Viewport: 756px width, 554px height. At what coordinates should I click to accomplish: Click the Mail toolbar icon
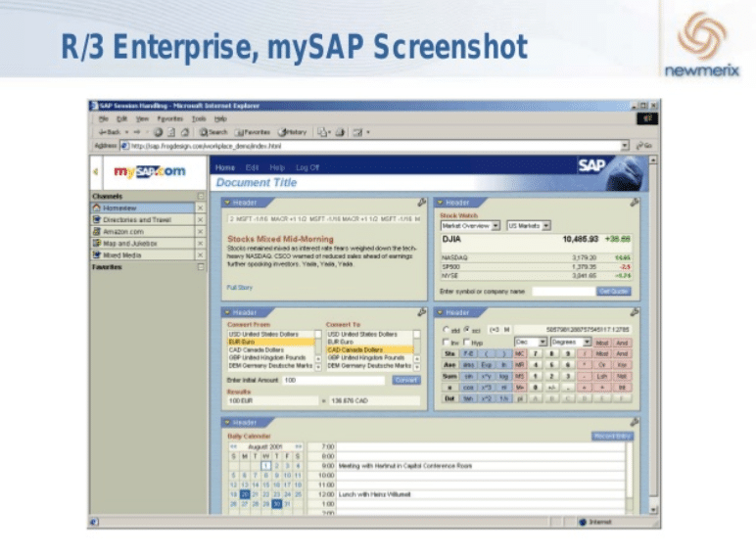point(322,131)
